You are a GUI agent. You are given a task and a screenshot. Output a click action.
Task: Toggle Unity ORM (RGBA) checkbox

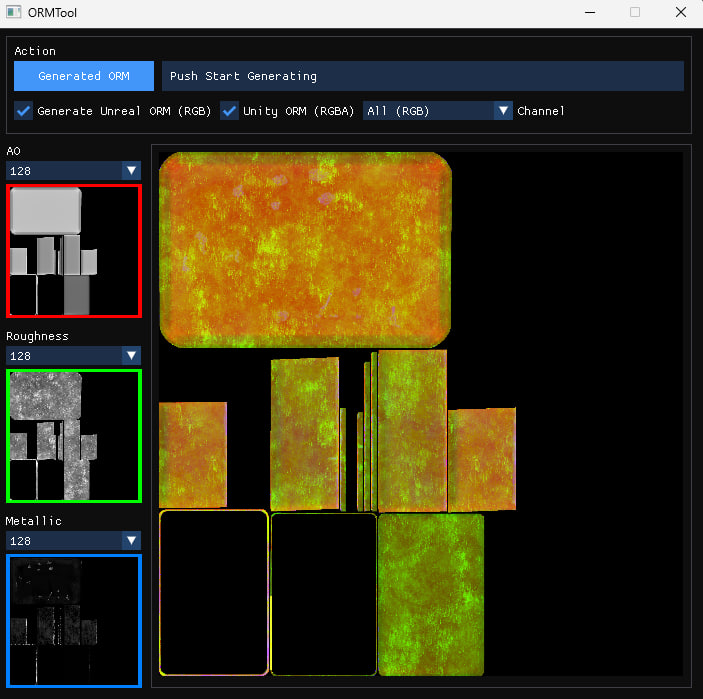pyautogui.click(x=229, y=111)
